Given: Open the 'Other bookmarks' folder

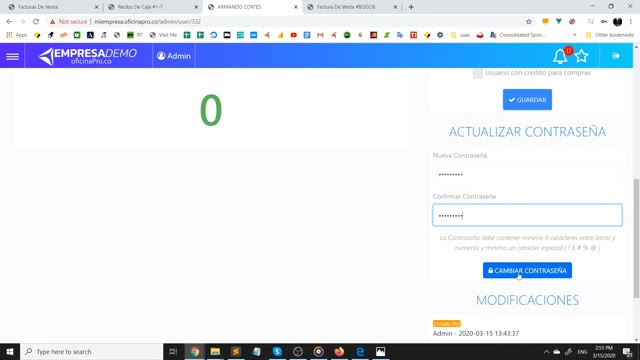Looking at the screenshot, I should tap(610, 35).
